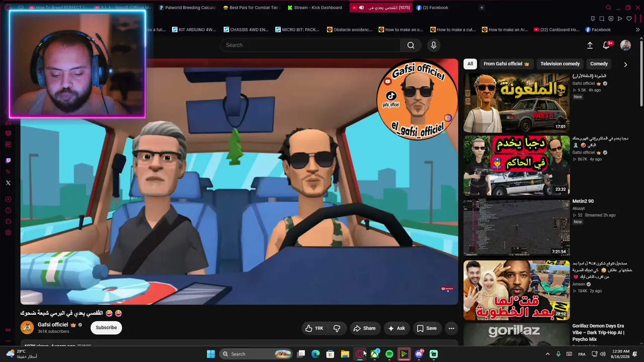Click the Windows taskbar Search box

257,354
